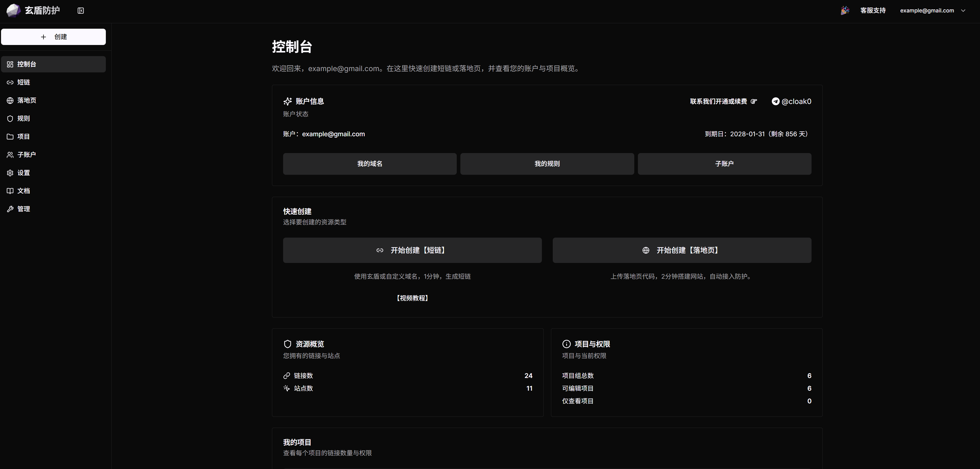Click the 我的规则 button

[547, 164]
